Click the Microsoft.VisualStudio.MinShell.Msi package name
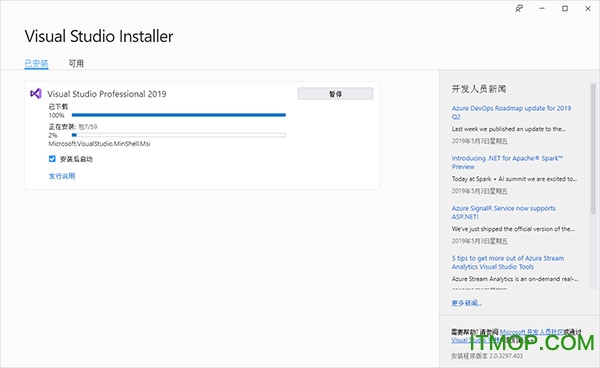This screenshot has width=600, height=368. (x=99, y=144)
